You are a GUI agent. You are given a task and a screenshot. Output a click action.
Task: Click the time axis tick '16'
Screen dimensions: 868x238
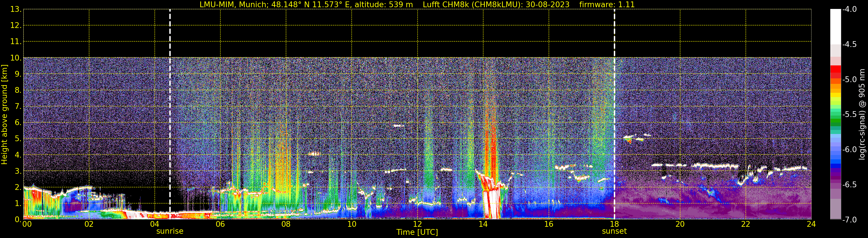[x=549, y=224]
